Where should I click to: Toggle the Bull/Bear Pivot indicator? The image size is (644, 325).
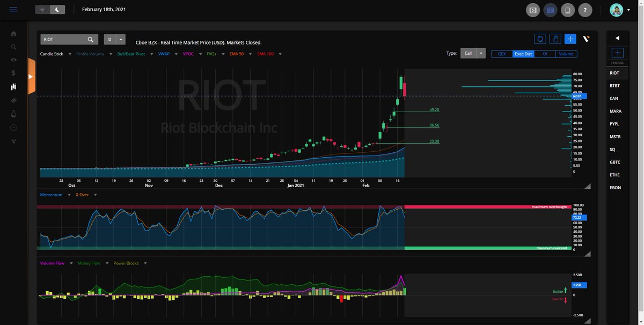131,54
